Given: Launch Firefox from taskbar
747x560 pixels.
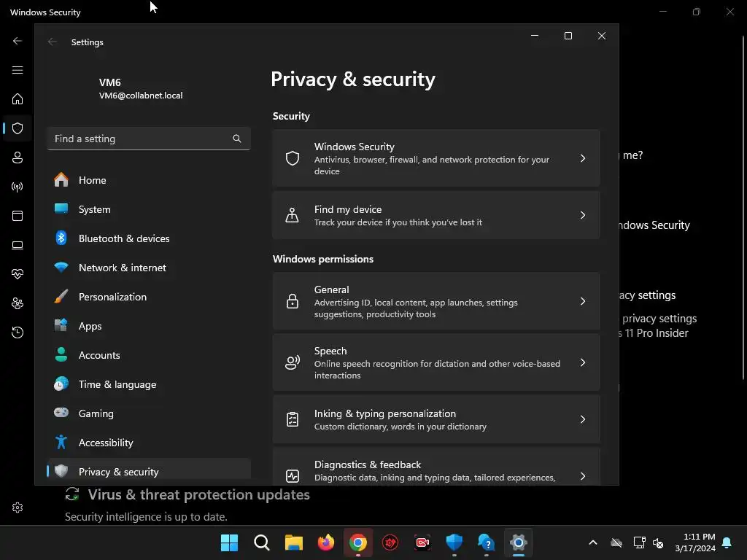Looking at the screenshot, I should tap(326, 542).
